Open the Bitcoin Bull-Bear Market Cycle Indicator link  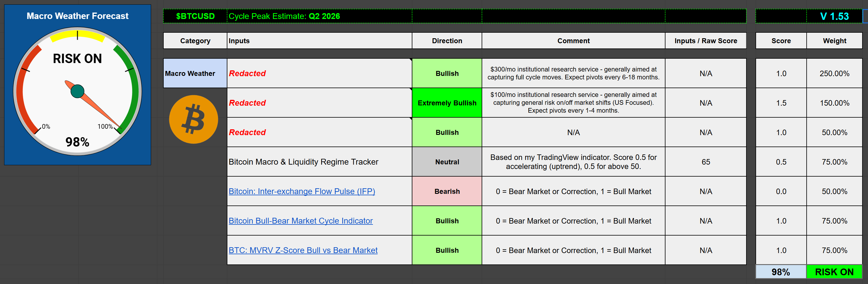click(x=300, y=221)
